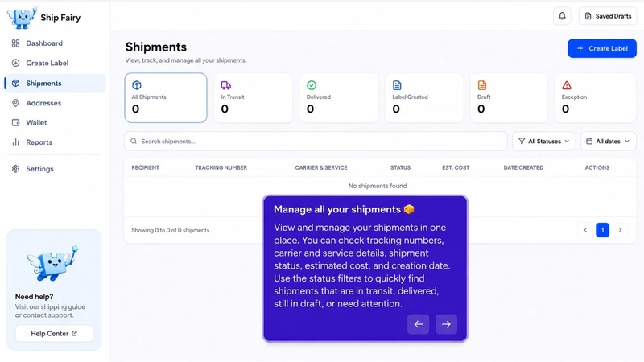The image size is (644, 362).
Task: Click the Shipments box icon in sidebar
Action: (x=15, y=83)
